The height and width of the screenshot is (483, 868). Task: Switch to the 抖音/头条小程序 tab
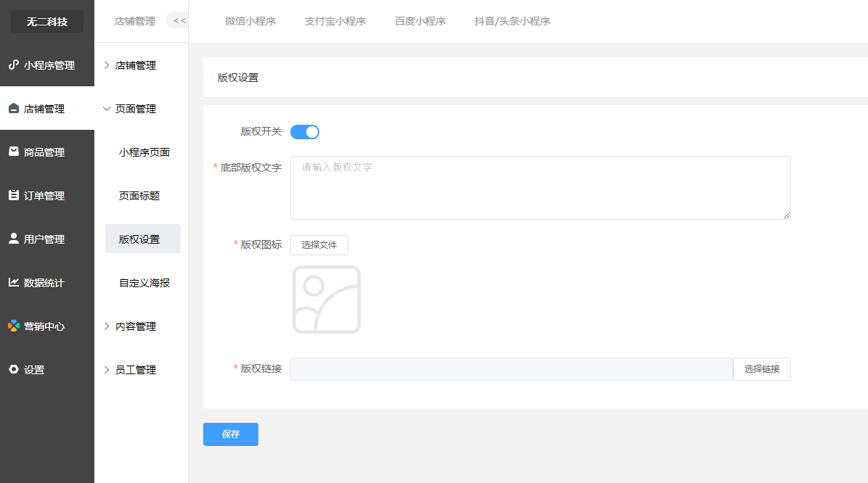click(512, 21)
